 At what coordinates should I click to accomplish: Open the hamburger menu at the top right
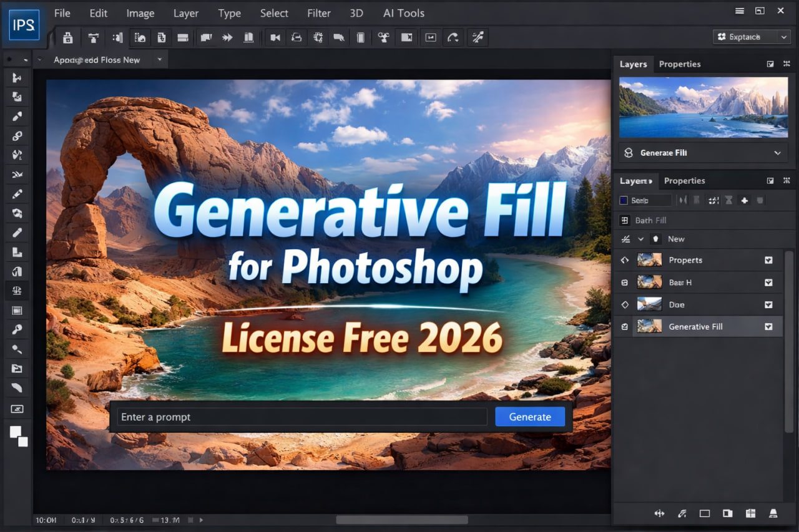pyautogui.click(x=739, y=11)
